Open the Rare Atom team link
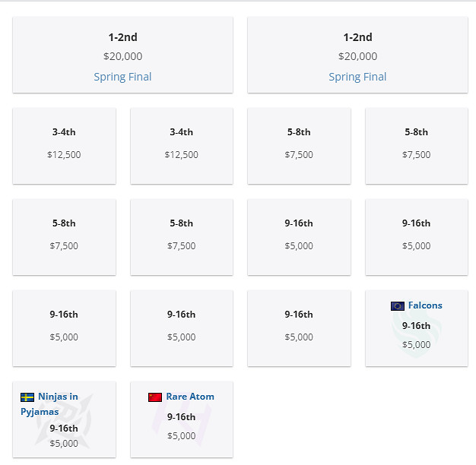This screenshot has width=476, height=465. pos(190,397)
